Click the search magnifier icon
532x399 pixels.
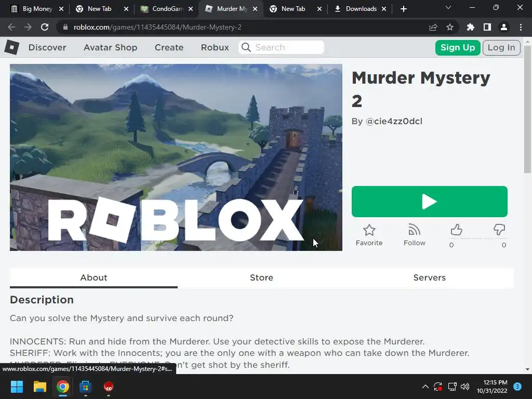(x=246, y=47)
